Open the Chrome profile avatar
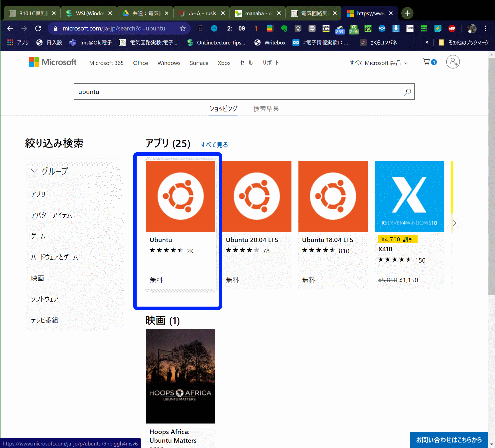 coord(472,28)
